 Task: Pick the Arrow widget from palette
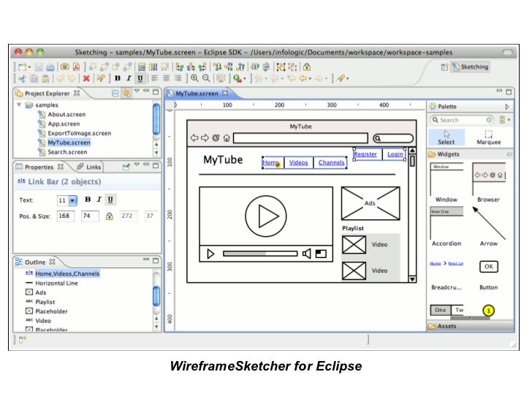pos(489,227)
